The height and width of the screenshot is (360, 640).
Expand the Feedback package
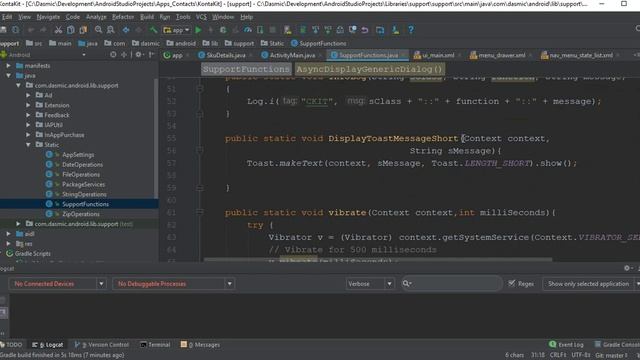point(28,115)
